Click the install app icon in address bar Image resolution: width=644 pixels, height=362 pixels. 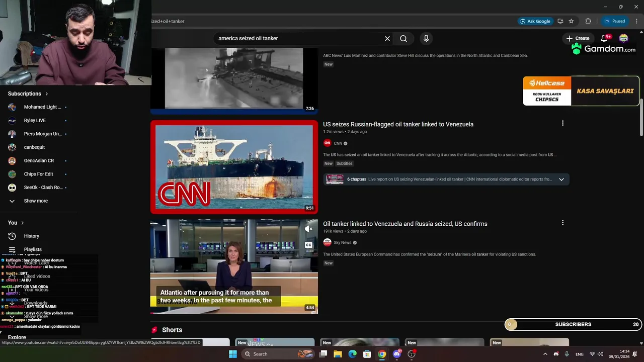click(560, 21)
